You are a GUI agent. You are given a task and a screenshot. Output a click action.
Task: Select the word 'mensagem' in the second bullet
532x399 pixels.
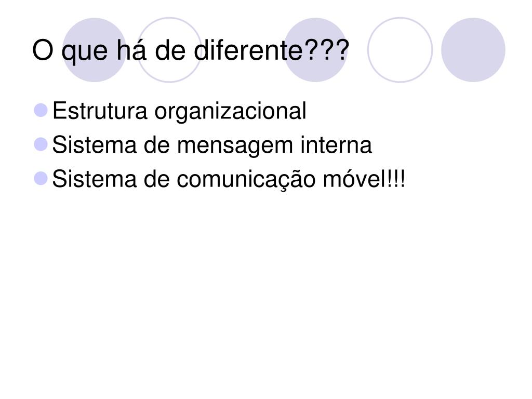tap(235, 146)
